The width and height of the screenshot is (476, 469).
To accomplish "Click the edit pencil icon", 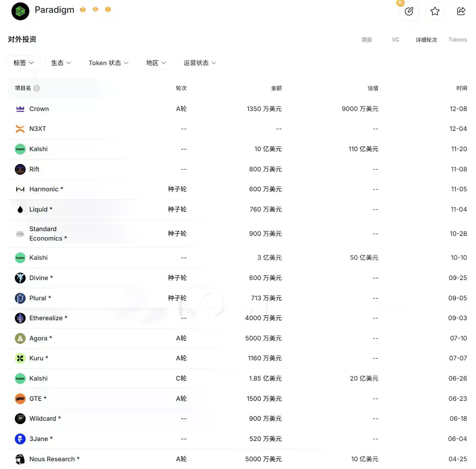I will point(409,11).
